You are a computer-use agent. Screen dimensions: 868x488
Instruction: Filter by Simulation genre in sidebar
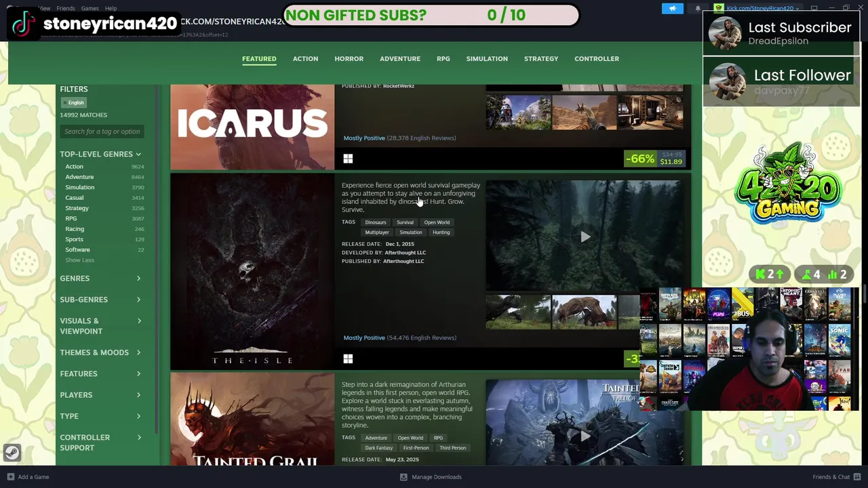tap(104, 187)
